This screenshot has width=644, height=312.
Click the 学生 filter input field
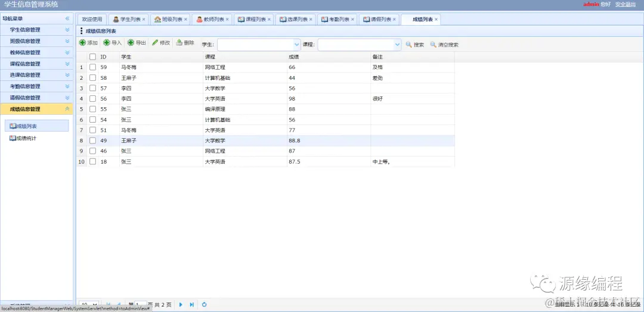pos(255,45)
